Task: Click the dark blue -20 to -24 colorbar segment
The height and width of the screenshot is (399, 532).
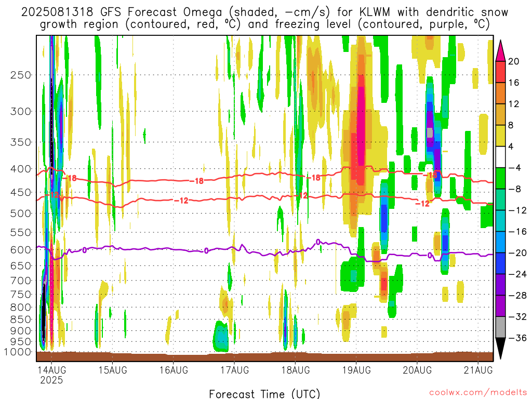Action: 500,263
